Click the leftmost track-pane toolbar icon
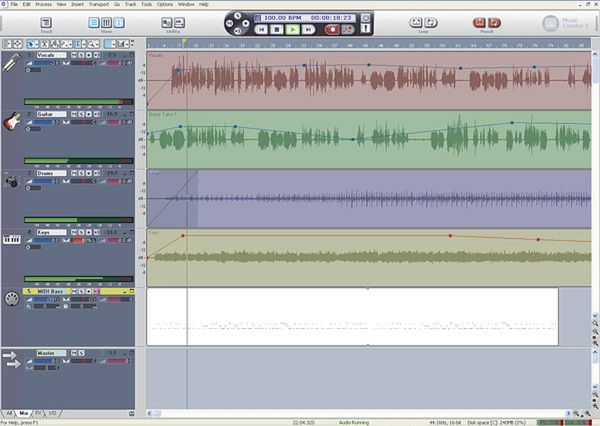Viewport: 600px width, 426px height. pos(7,44)
